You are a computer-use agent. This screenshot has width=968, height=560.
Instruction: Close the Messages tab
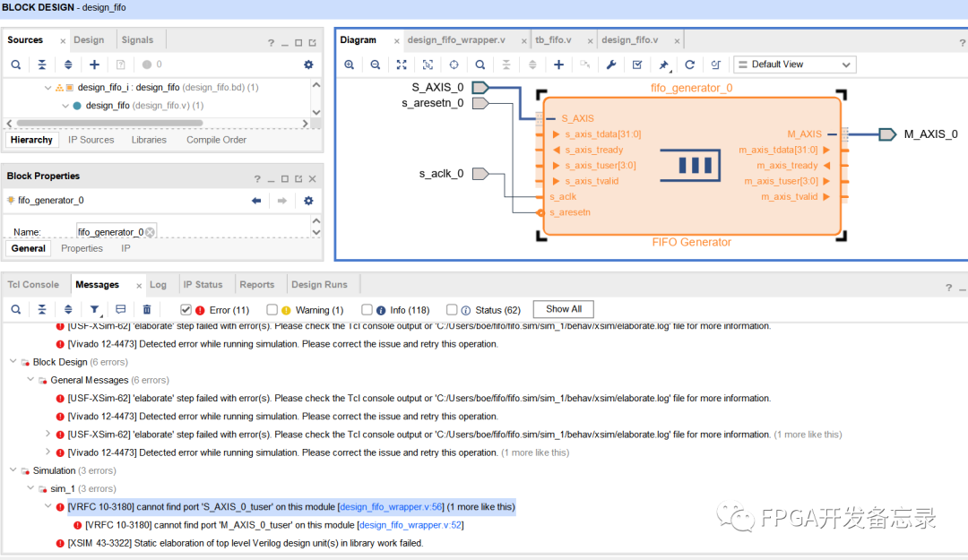pyautogui.click(x=139, y=285)
